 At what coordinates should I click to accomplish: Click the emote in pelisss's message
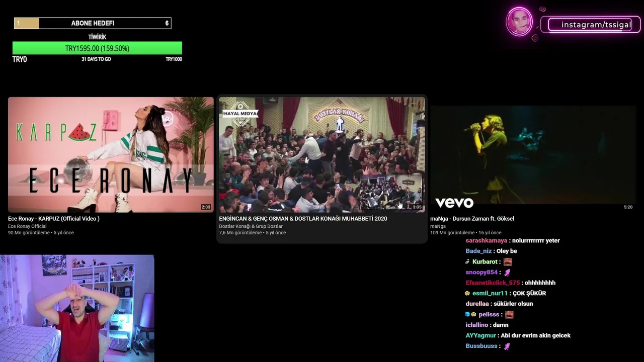(509, 315)
